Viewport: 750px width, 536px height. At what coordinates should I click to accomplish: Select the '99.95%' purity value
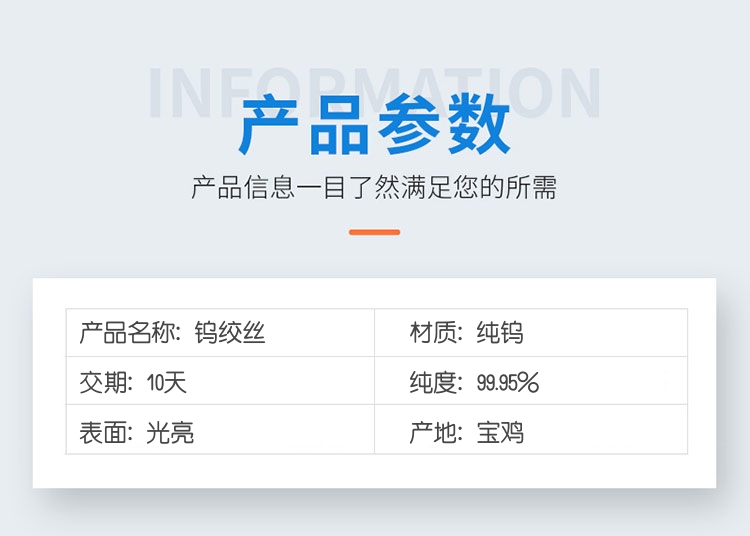pos(508,382)
